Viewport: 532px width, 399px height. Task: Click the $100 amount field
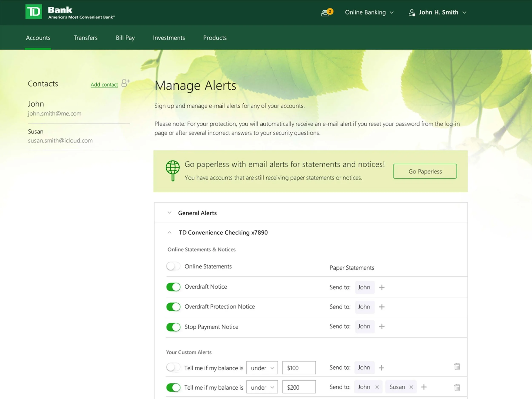tap(299, 368)
